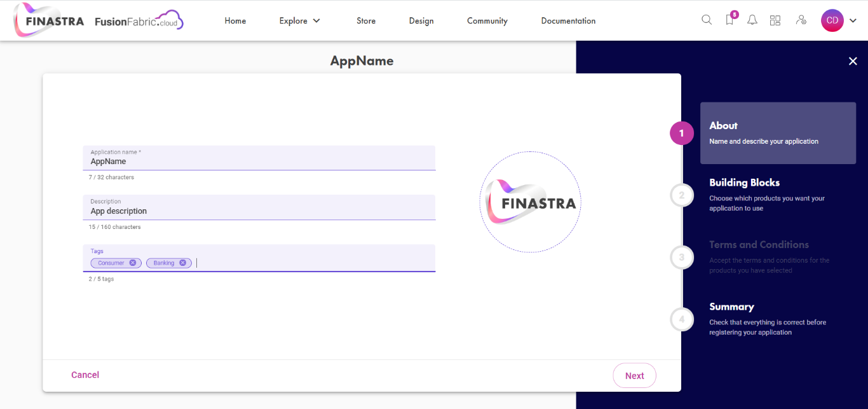Click the Finastra logo in header
Screen dimensions: 868x409
tap(48, 20)
